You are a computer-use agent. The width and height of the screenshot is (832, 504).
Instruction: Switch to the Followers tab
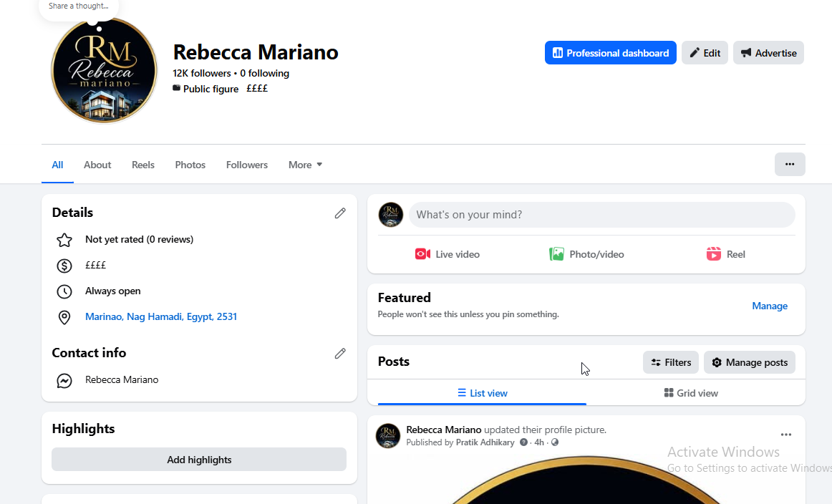[247, 165]
